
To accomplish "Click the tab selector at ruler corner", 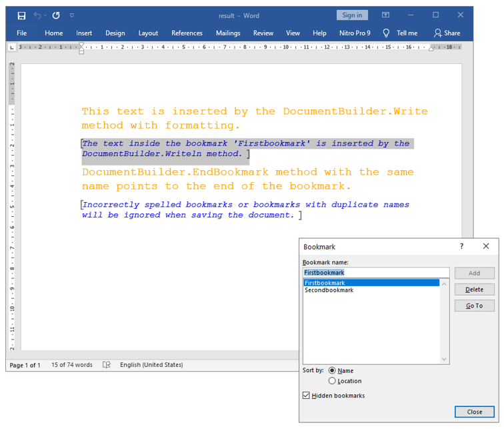I will (12, 47).
